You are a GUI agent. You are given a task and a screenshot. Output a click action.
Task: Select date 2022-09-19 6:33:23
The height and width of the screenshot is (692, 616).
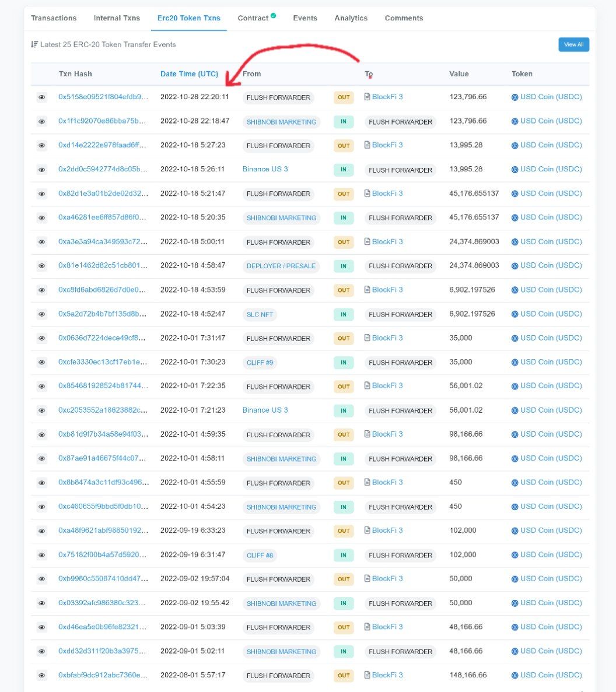(x=193, y=531)
